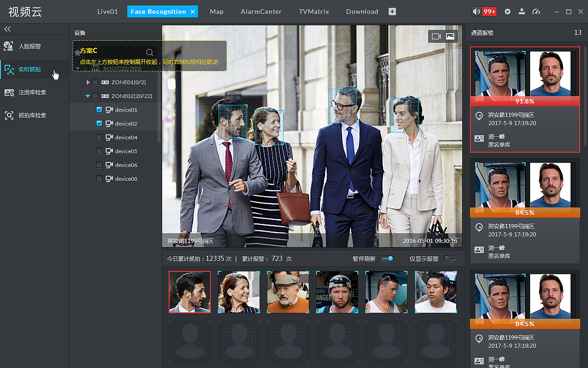Select the bandana man capture thumbnail
The image size is (588, 368).
(337, 292)
